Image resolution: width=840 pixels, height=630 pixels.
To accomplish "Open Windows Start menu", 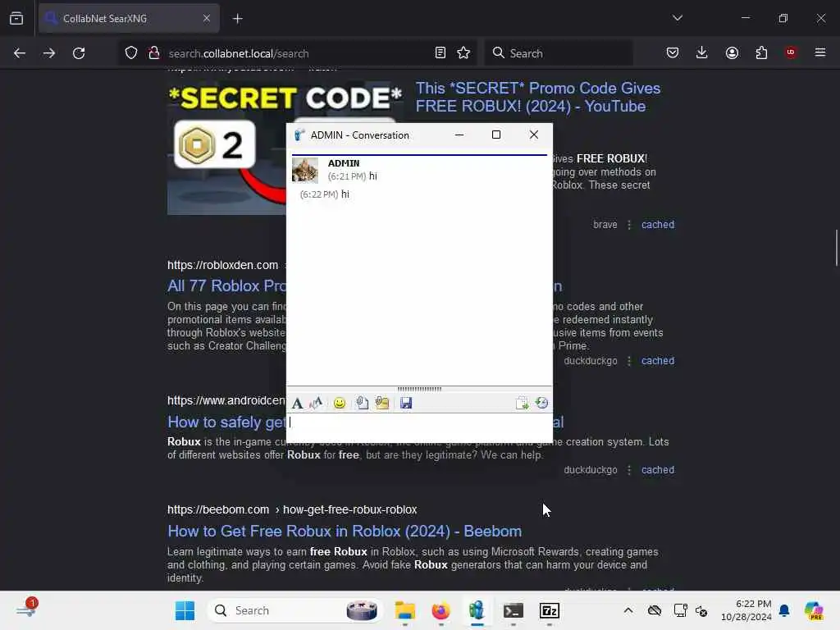I will click(x=185, y=610).
